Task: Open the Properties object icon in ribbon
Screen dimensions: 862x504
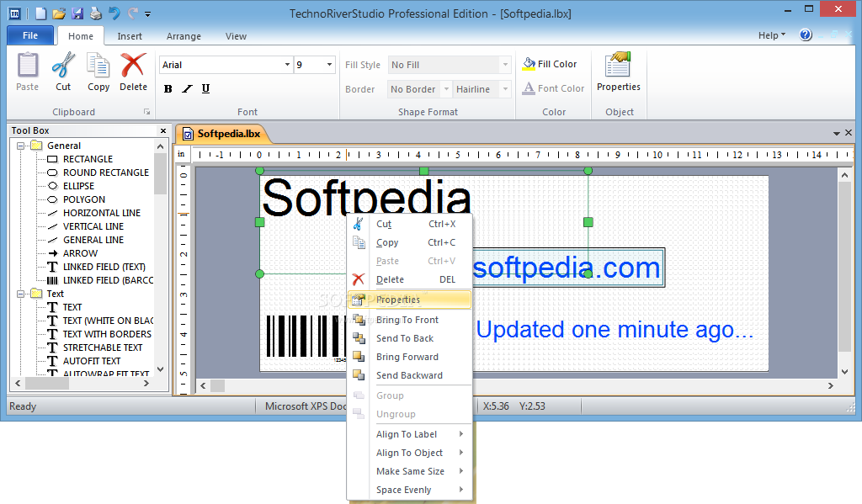Action: (618, 65)
